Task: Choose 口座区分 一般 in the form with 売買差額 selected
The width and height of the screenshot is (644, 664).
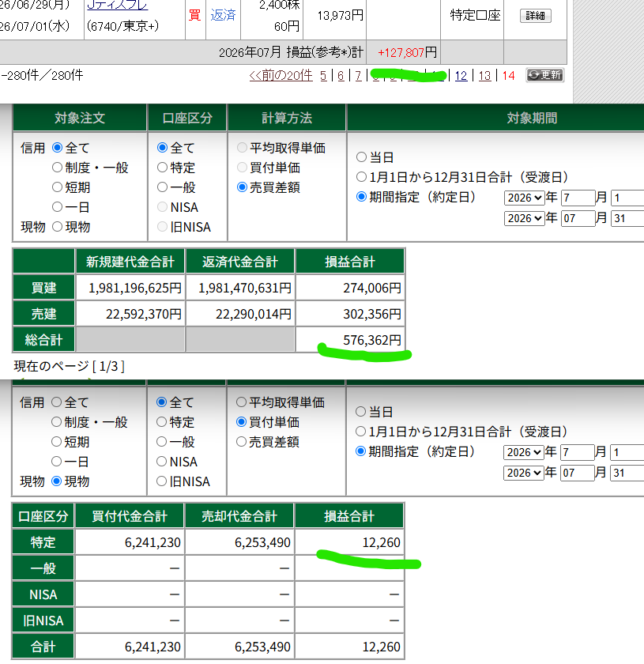Action: point(162,187)
